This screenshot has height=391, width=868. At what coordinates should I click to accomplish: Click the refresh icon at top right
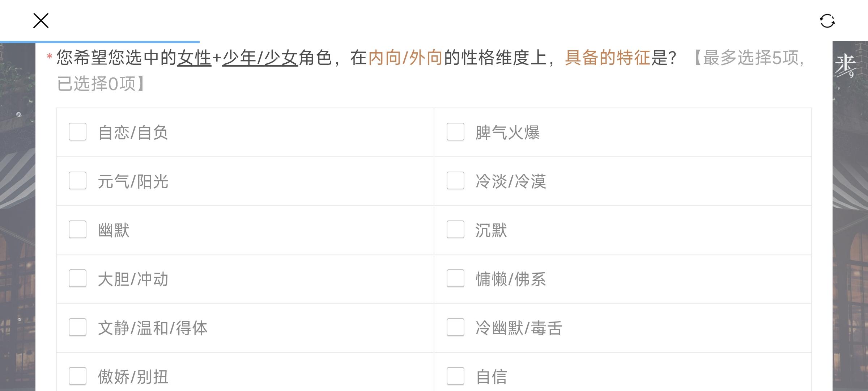[827, 21]
